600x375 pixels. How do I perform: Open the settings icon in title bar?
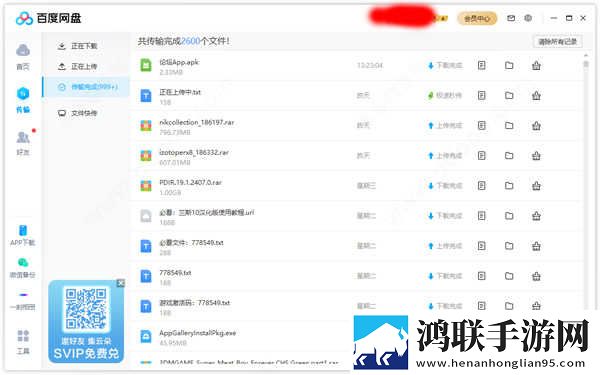[528, 18]
